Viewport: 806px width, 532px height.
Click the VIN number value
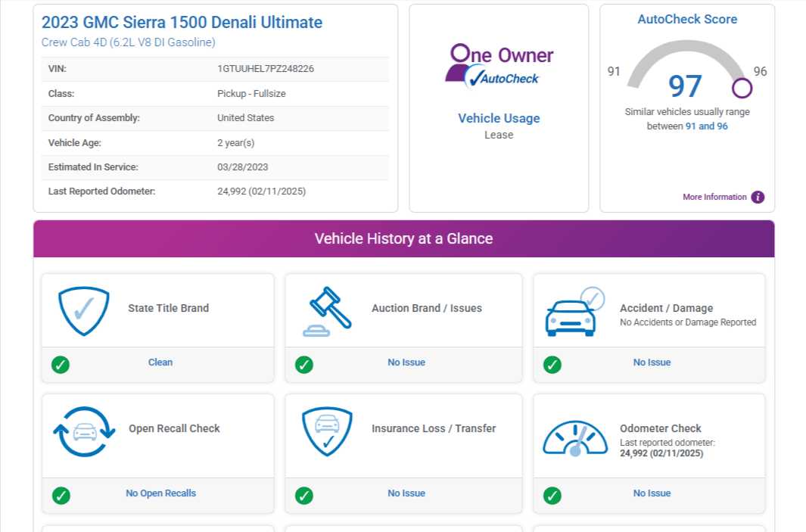pos(266,69)
